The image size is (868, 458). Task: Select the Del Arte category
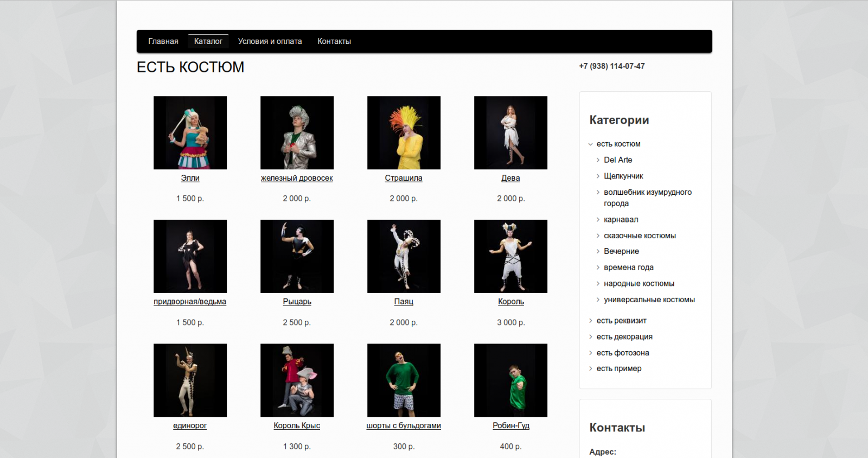click(x=618, y=160)
